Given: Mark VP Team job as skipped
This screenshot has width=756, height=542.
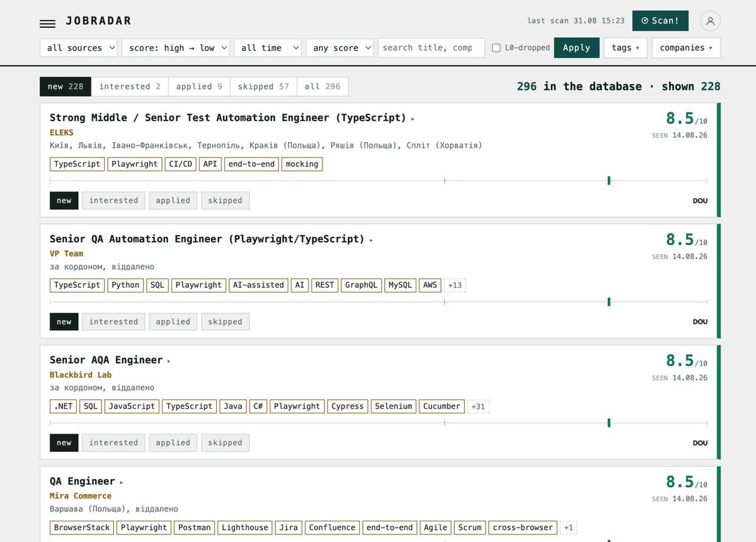Looking at the screenshot, I should pyautogui.click(x=225, y=321).
